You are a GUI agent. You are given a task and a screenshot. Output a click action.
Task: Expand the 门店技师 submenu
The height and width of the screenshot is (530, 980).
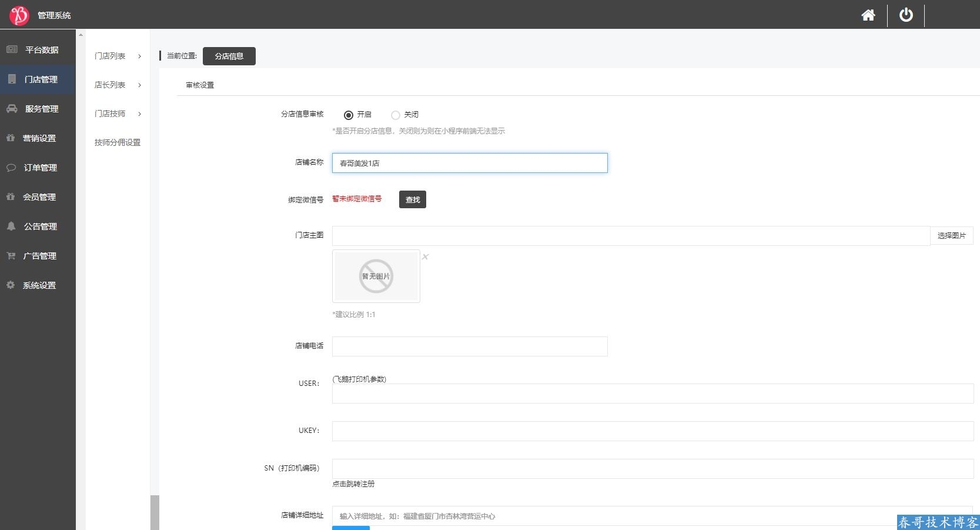118,114
